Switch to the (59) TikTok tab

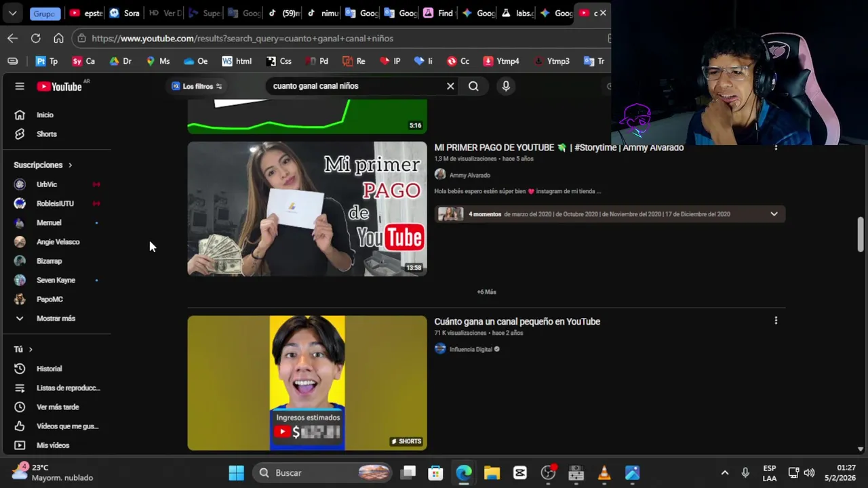coord(284,13)
